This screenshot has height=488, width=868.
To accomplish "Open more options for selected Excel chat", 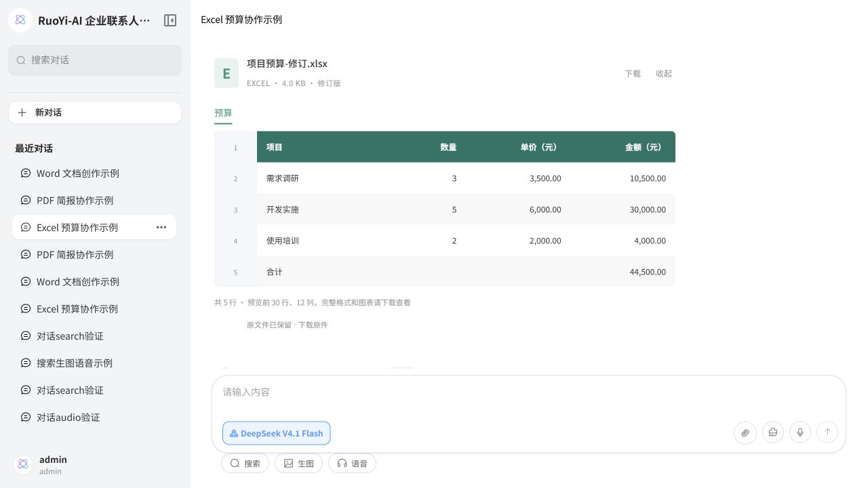I will 161,227.
